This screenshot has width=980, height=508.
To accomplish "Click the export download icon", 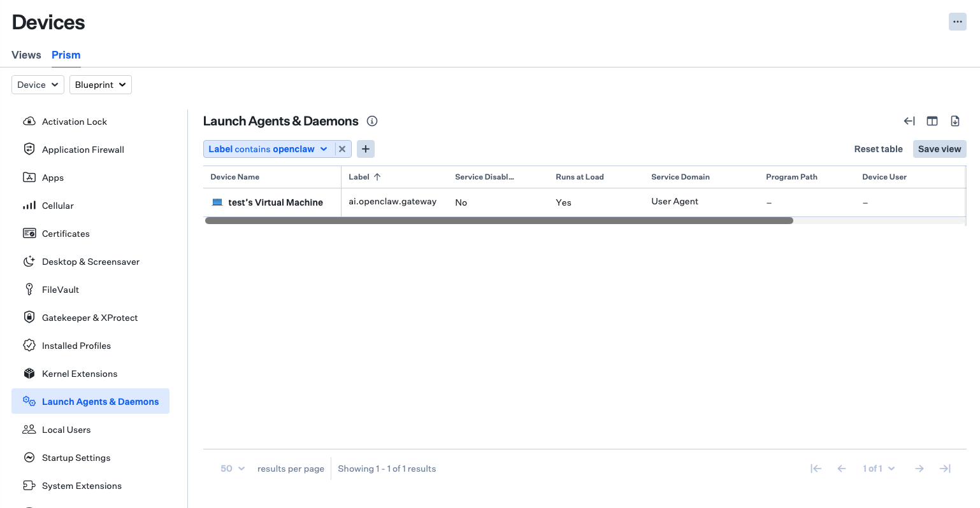I will pos(955,121).
